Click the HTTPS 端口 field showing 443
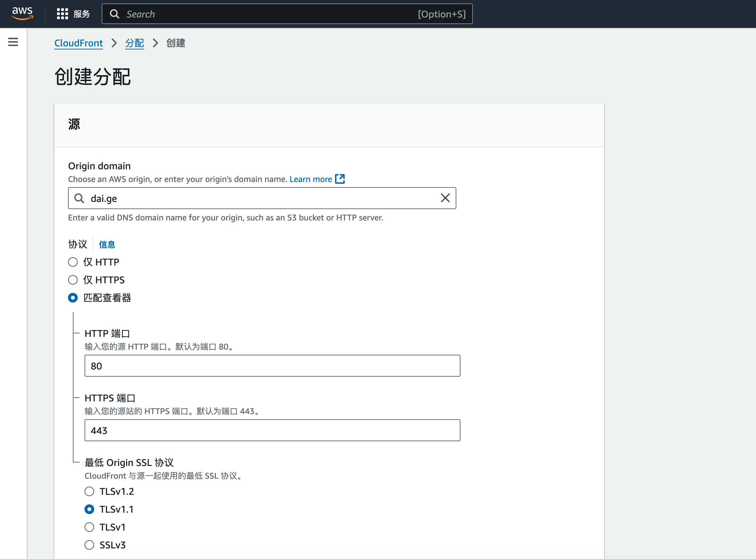This screenshot has height=559, width=756. coord(273,430)
